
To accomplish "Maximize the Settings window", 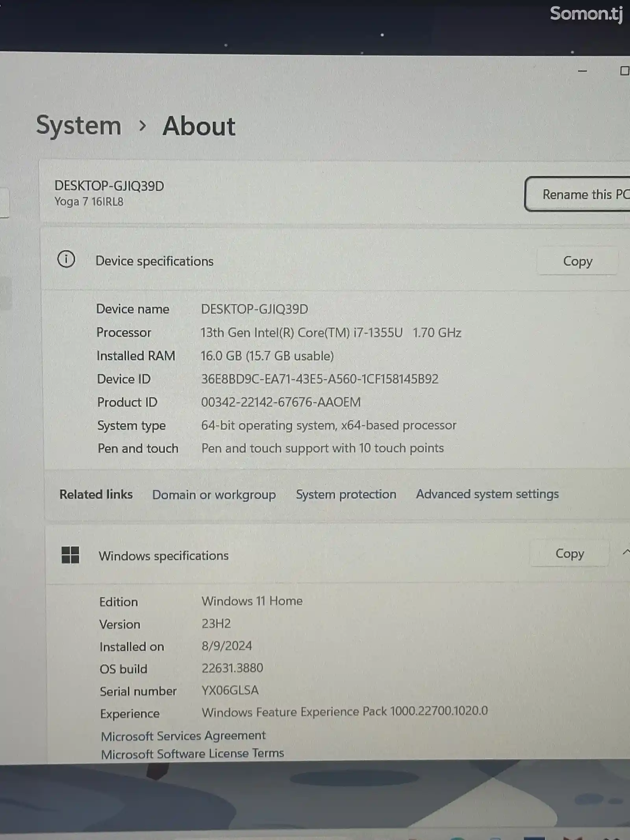I will pos(624,71).
